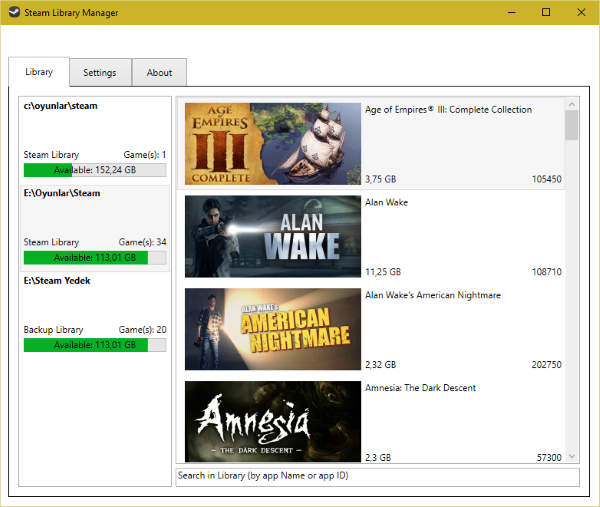The image size is (600, 507).
Task: Click the game list scroll up arrow
Action: click(x=572, y=104)
